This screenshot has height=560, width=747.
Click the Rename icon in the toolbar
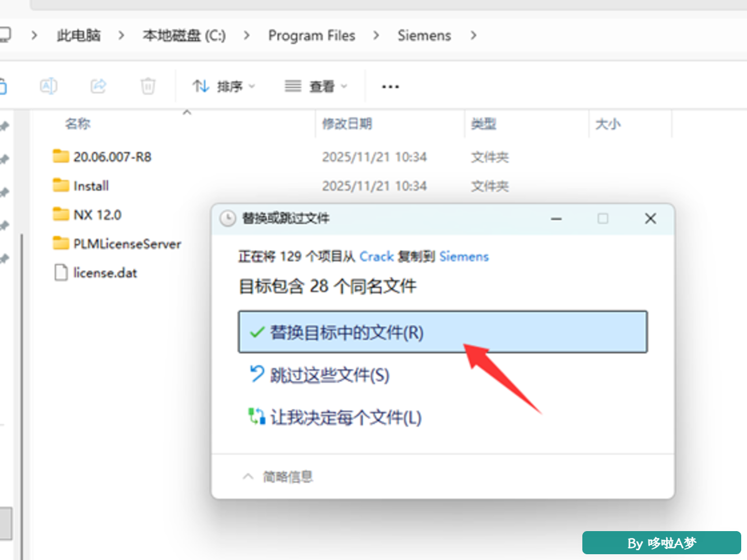point(49,86)
